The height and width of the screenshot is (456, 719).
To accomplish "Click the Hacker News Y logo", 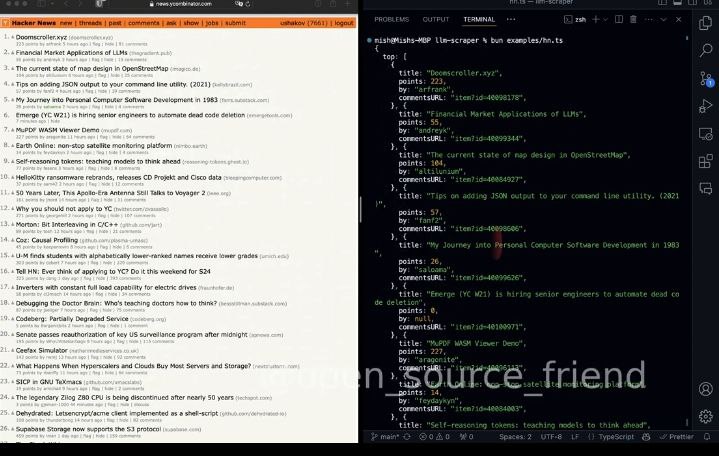I will (5, 23).
